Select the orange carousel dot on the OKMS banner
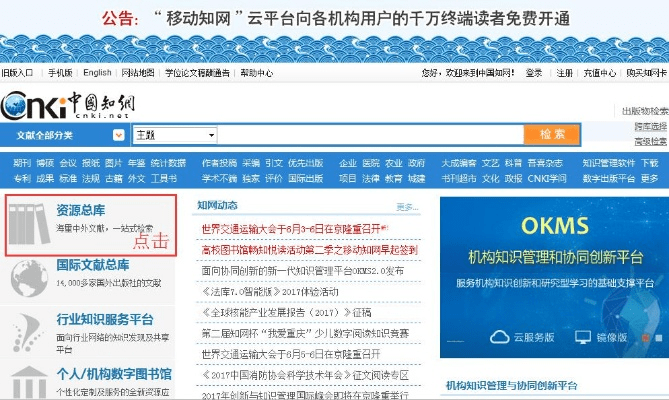Viewport: 669px width, 400px height. coord(646,338)
